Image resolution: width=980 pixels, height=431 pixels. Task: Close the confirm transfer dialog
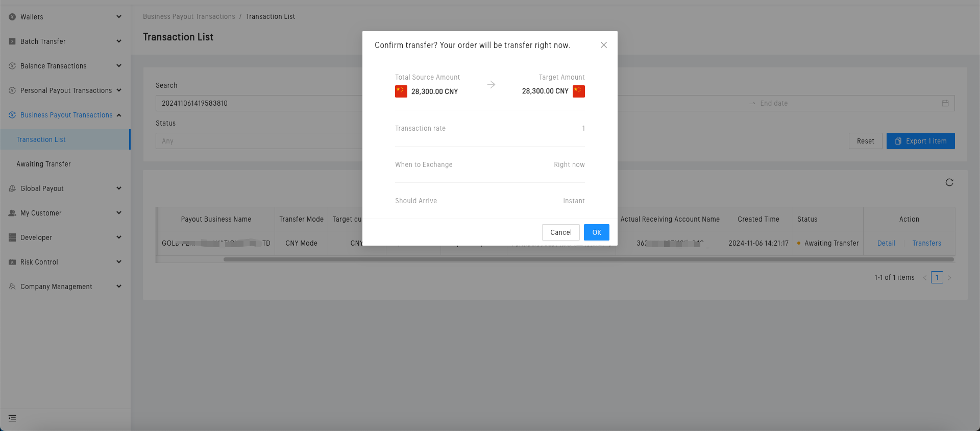604,45
